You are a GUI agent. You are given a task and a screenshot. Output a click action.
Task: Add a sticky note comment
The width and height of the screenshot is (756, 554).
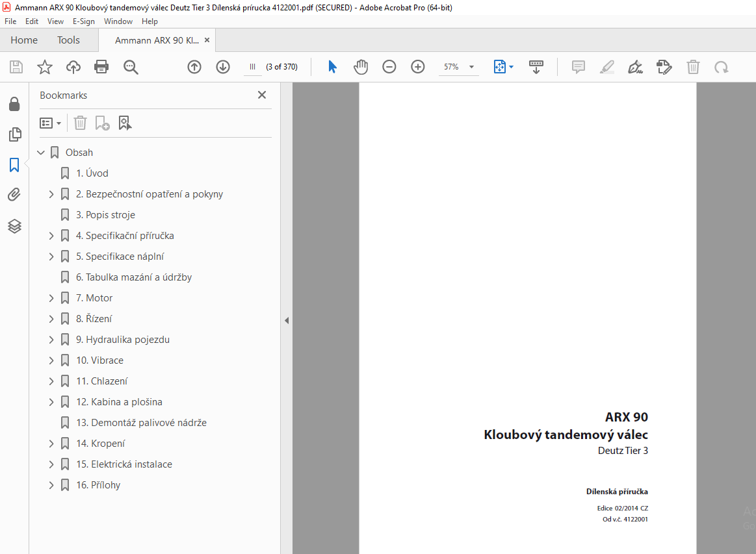click(x=579, y=67)
